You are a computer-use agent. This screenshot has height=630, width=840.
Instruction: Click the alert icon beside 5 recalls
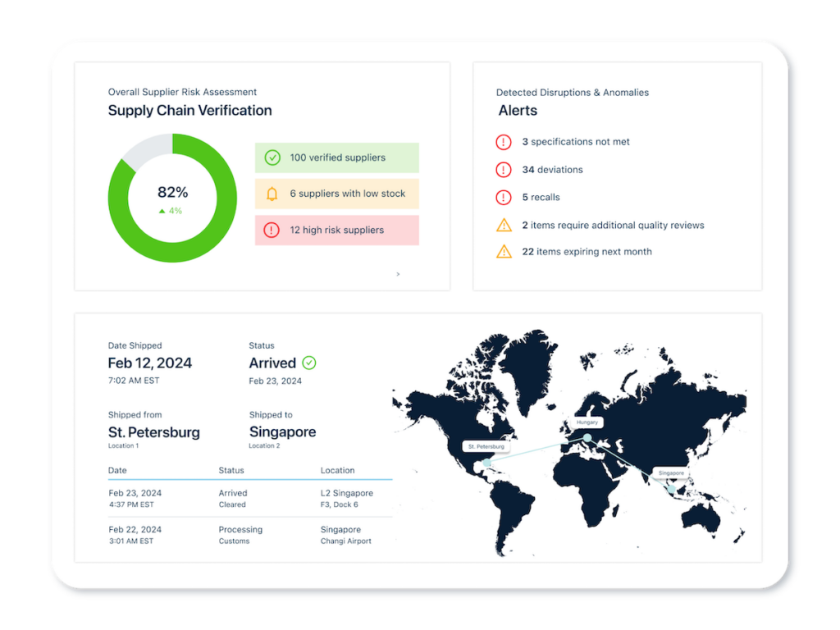504,197
